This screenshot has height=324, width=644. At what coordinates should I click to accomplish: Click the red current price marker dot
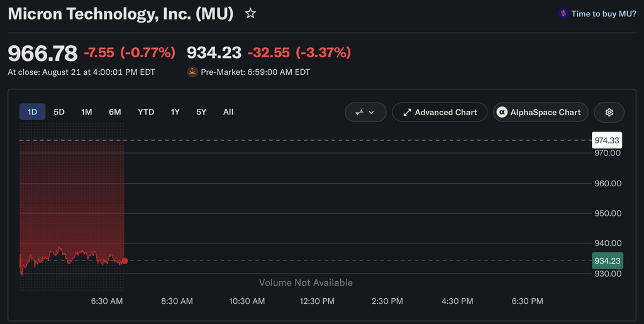[125, 260]
